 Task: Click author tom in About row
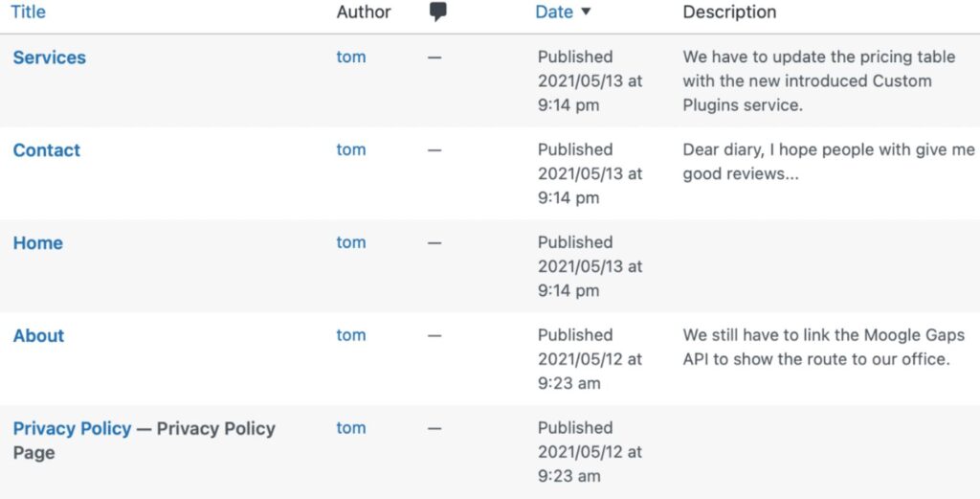point(351,335)
